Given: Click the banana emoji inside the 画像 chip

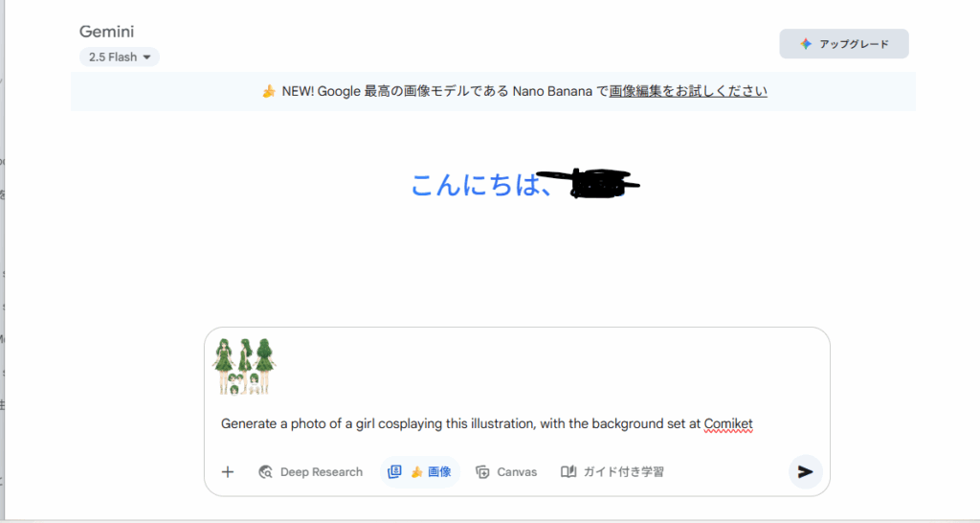Looking at the screenshot, I should pyautogui.click(x=416, y=472).
